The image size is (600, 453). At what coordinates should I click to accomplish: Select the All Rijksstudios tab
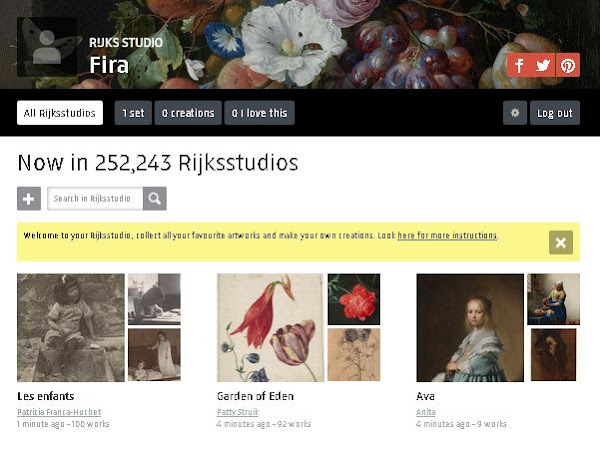coord(60,113)
